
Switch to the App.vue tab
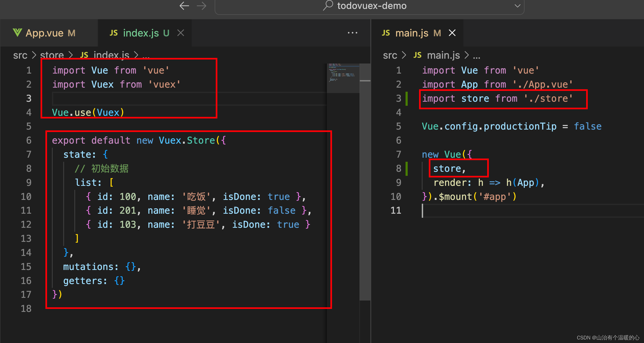click(x=45, y=33)
